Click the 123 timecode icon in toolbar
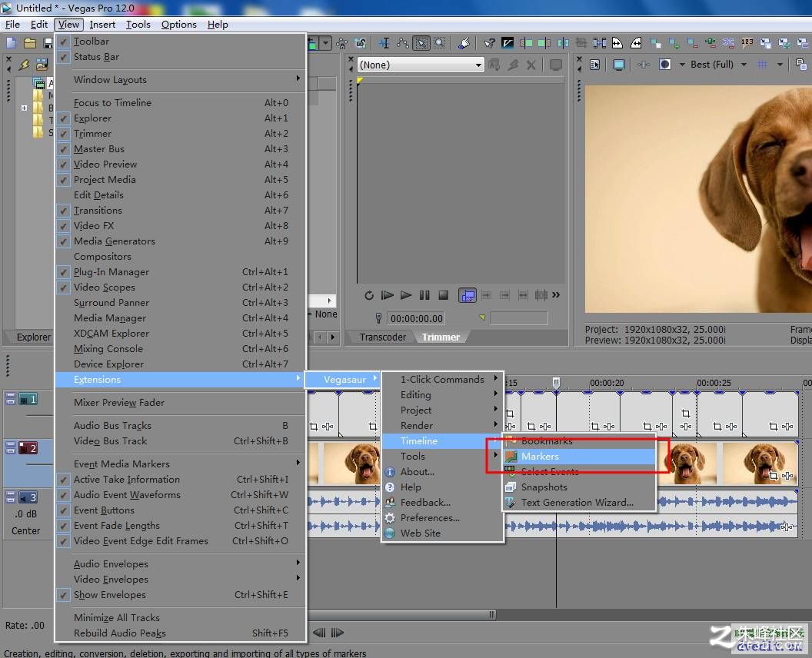Image resolution: width=812 pixels, height=658 pixels. pos(747,43)
